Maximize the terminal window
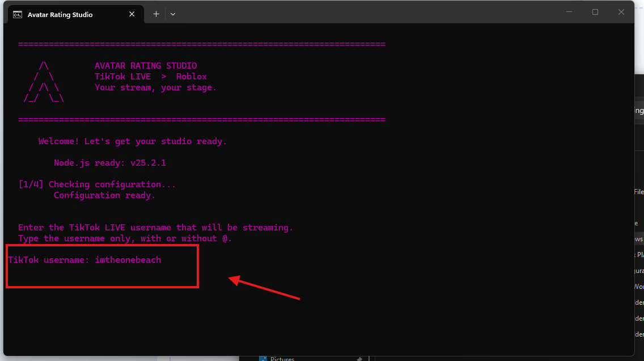644x361 pixels. click(x=595, y=12)
